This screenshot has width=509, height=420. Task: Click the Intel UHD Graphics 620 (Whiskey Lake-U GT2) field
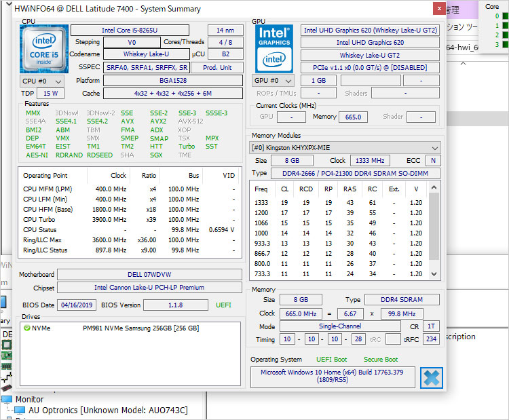pos(370,30)
